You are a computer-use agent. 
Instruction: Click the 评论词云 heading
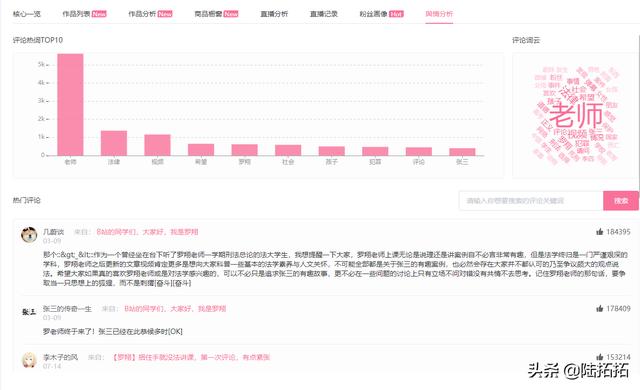(x=526, y=40)
